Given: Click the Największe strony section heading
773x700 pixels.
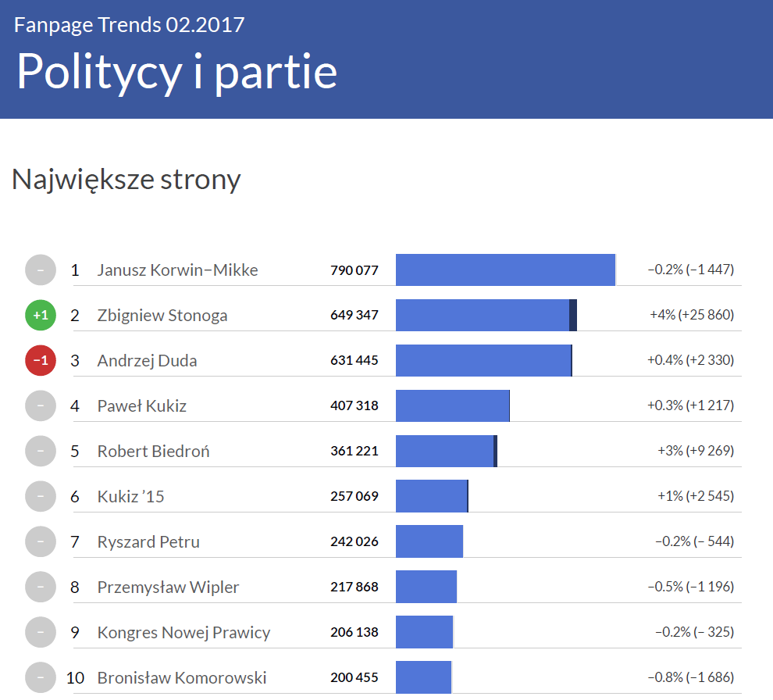Looking at the screenshot, I should [126, 180].
